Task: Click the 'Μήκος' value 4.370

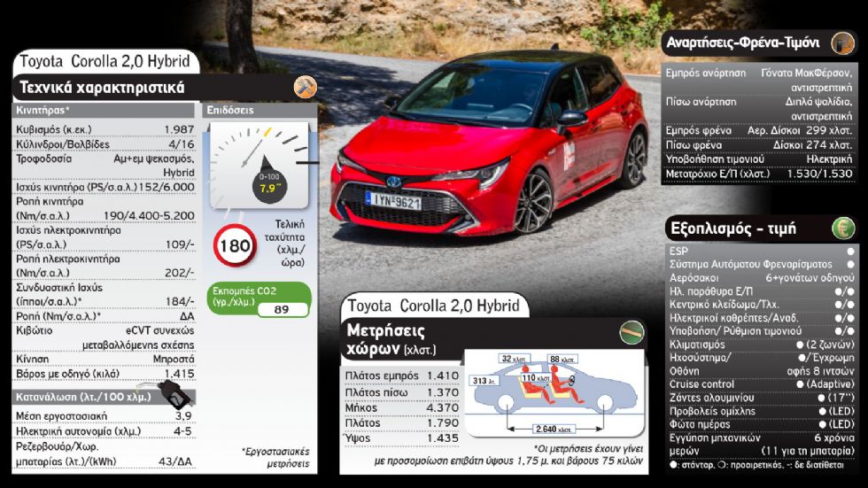Action: coord(443,407)
